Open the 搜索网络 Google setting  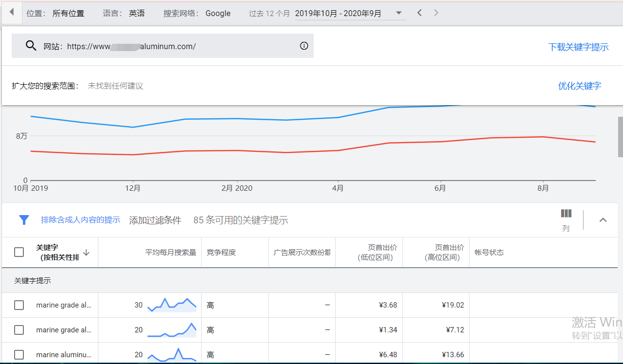(x=217, y=13)
